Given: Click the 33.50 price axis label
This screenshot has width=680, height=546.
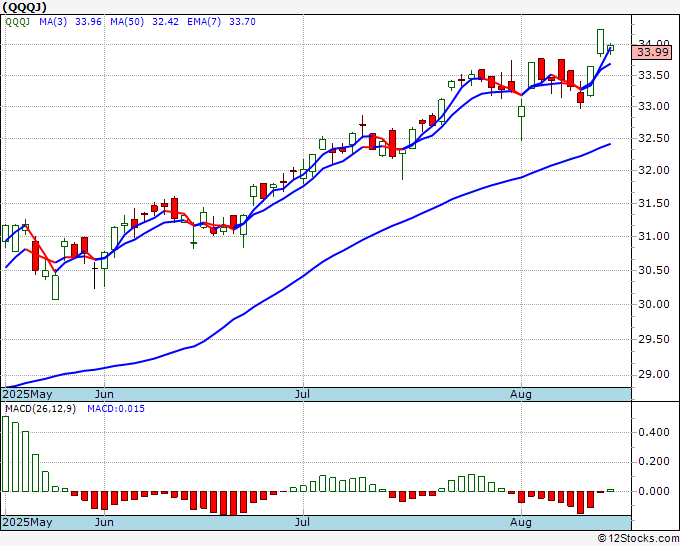Looking at the screenshot, I should pyautogui.click(x=654, y=75).
